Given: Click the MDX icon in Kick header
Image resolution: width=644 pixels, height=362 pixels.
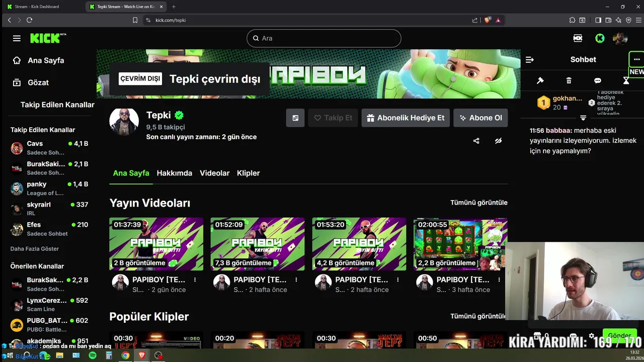Looking at the screenshot, I should coord(578,38).
